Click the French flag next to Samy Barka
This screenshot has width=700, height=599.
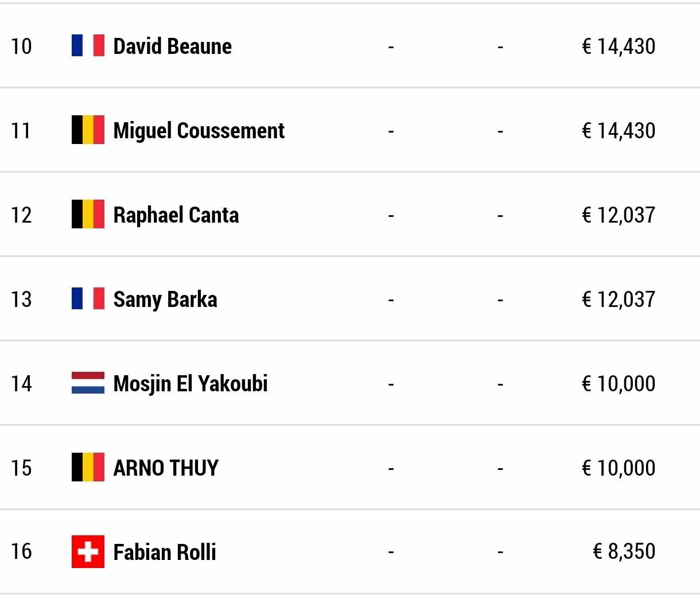(x=88, y=298)
